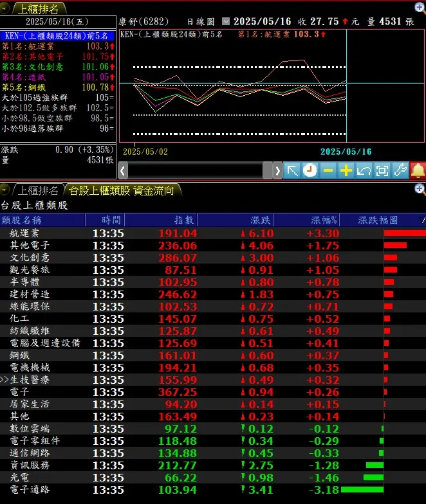Select 小於96過落族群 row
The image size is (426, 504).
pos(58,129)
